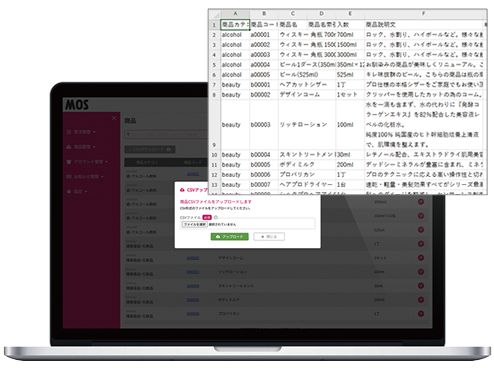Select row 9 header in the spreadsheet
The image size is (494, 368).
coord(214,125)
